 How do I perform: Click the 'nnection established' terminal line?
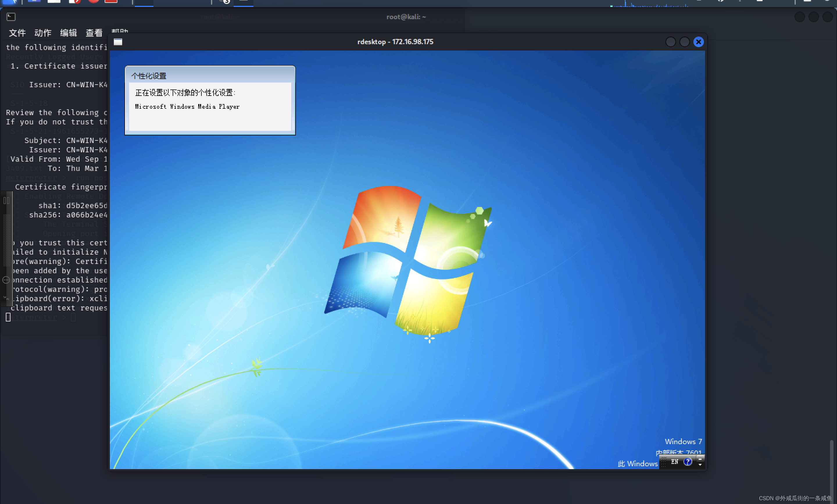pos(60,280)
